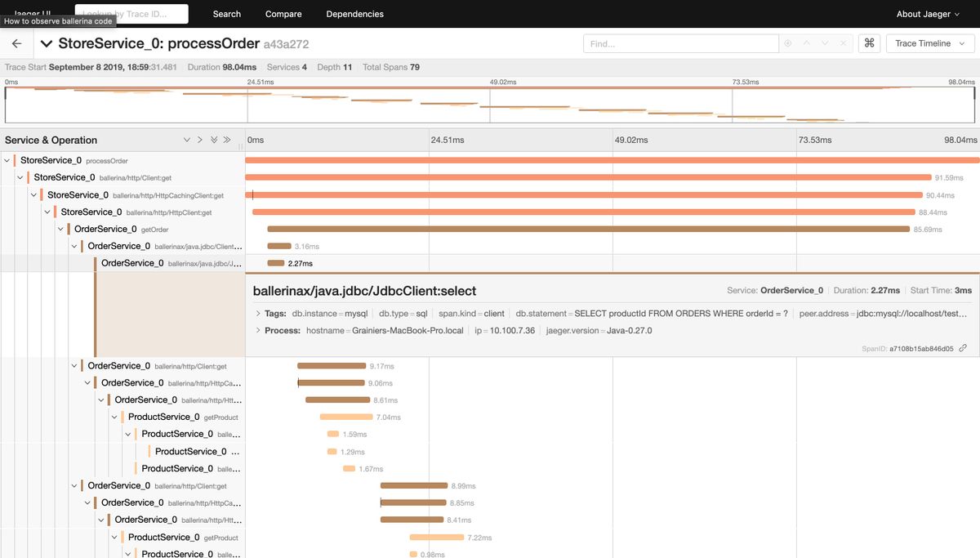Click the ProductService_0 getProduct 7.04ms span bar

click(x=345, y=417)
